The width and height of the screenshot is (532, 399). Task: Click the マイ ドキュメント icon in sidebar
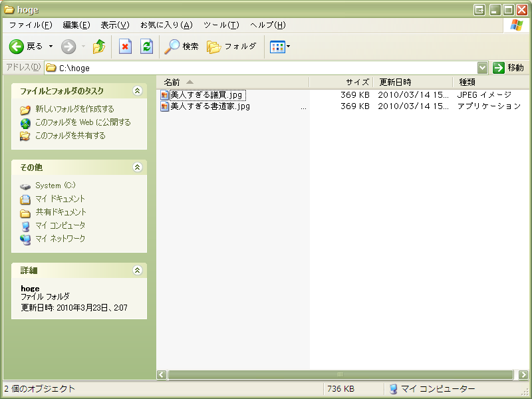point(25,199)
